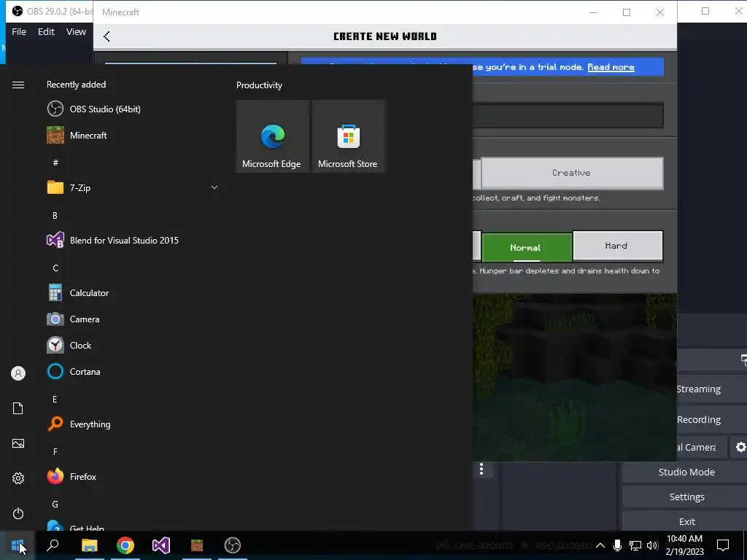Open the OBS Edit menu

(x=46, y=31)
